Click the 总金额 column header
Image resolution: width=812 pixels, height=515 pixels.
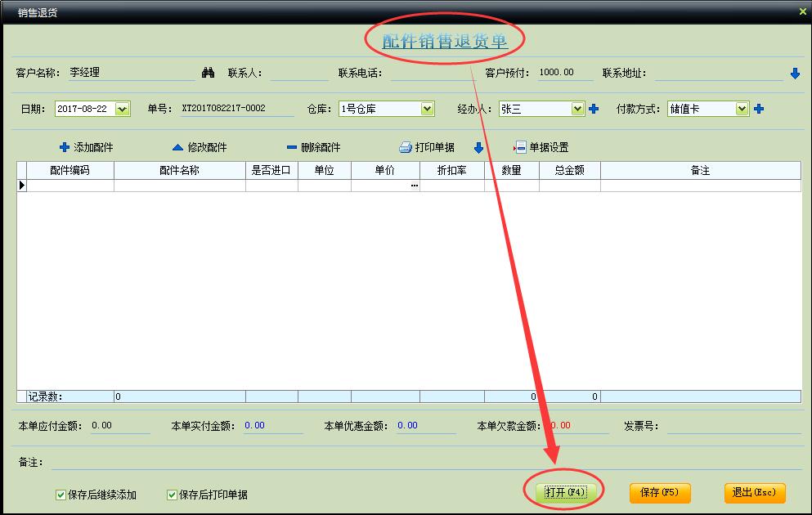point(570,170)
